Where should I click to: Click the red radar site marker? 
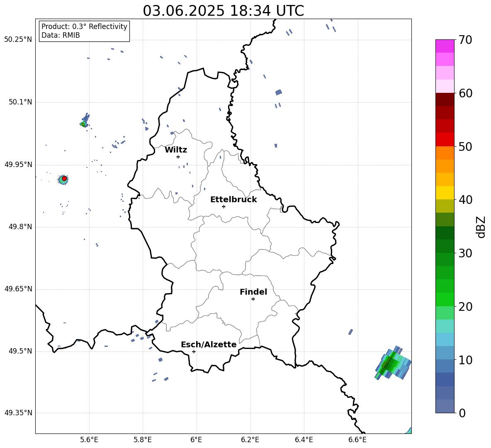pos(64,178)
